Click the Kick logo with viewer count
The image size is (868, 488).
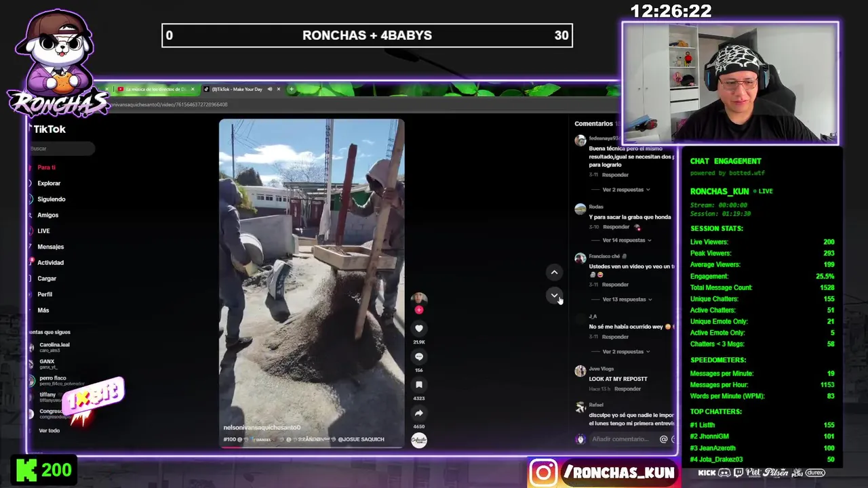coord(44,470)
